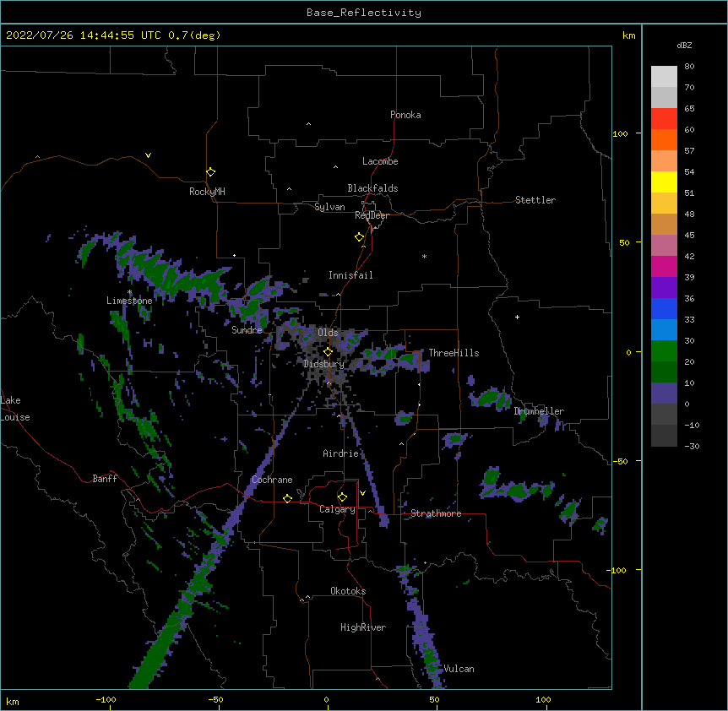This screenshot has width=728, height=711.
Task: Select the bright green 20-30 dBZ legend swatch
Action: pos(664,351)
